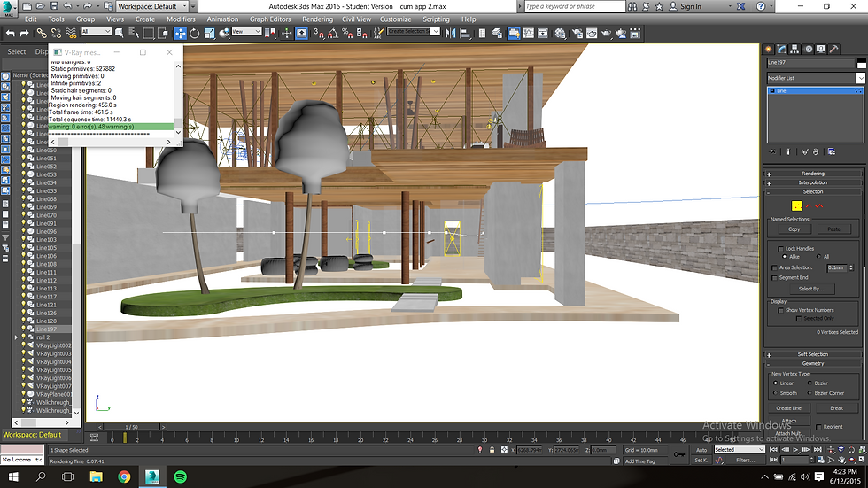The width and height of the screenshot is (868, 488).
Task: Open the Create panel tab
Action: 769,50
